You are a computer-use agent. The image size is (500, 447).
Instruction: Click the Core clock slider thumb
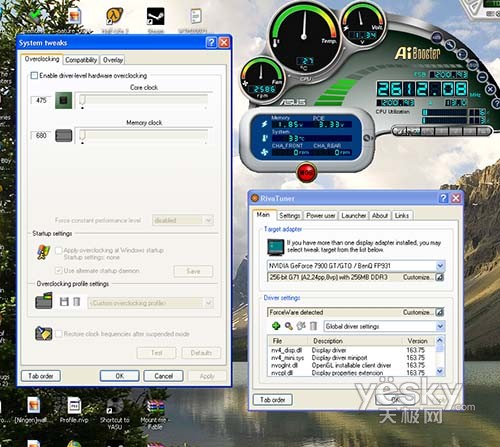coord(82,100)
